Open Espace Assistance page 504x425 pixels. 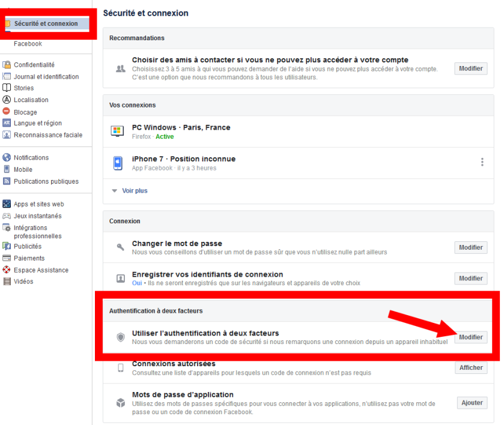pyautogui.click(x=41, y=270)
